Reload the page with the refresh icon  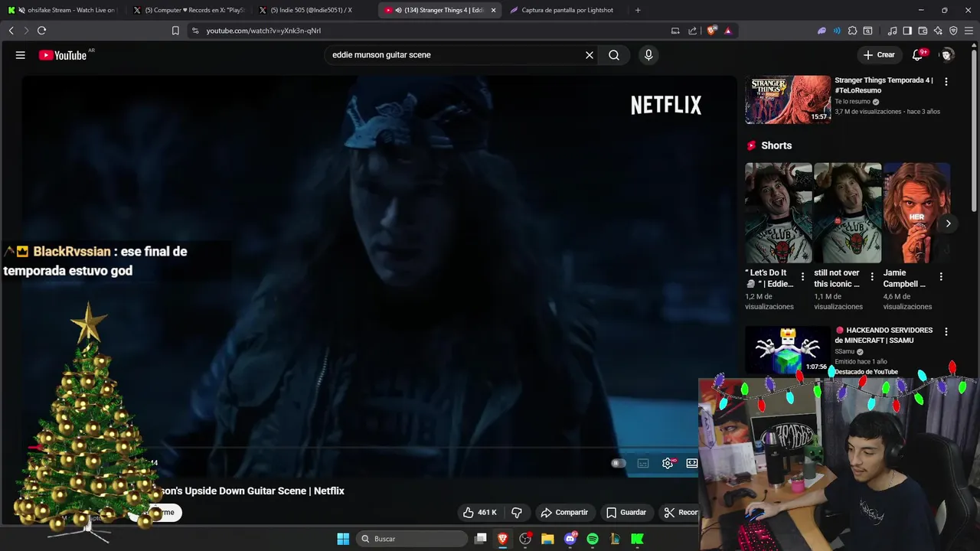click(41, 31)
